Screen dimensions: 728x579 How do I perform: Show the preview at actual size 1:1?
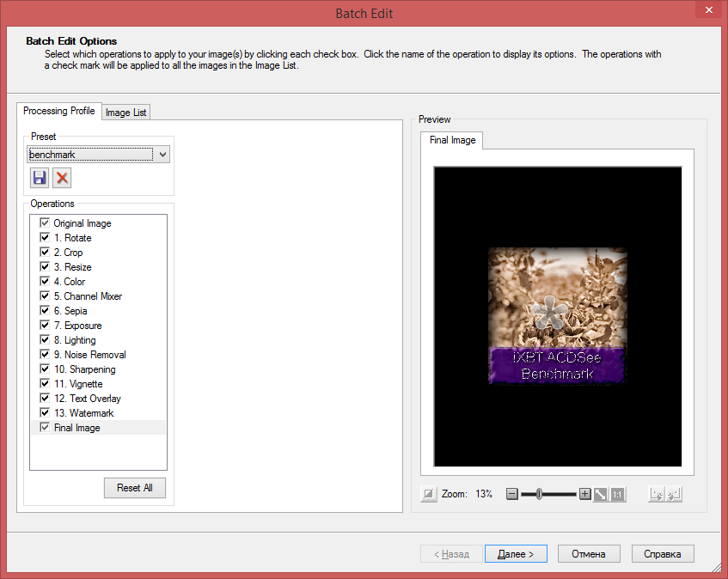coord(617,494)
